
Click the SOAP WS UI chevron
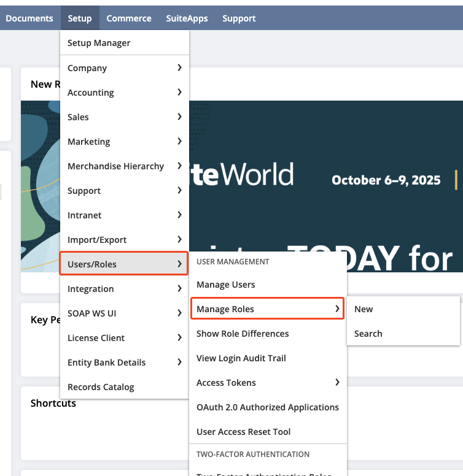tap(179, 313)
